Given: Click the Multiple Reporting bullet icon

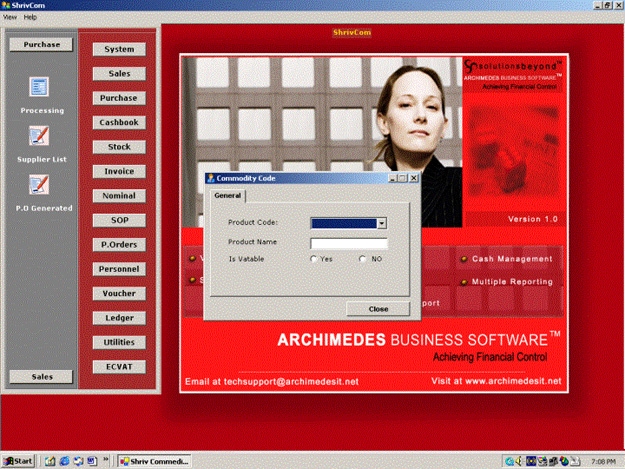Looking at the screenshot, I should [x=465, y=282].
